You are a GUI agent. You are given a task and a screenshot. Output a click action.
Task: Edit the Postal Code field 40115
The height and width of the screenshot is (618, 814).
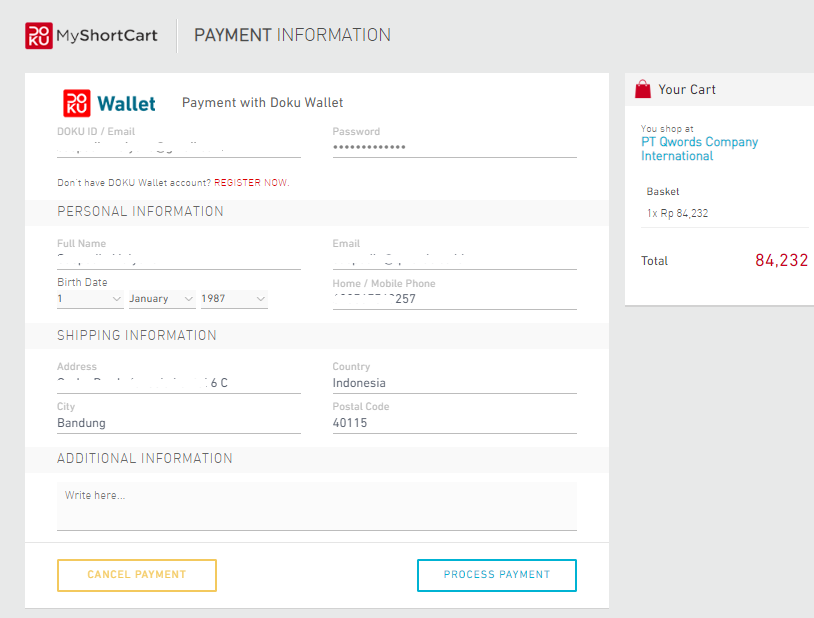[x=454, y=423]
